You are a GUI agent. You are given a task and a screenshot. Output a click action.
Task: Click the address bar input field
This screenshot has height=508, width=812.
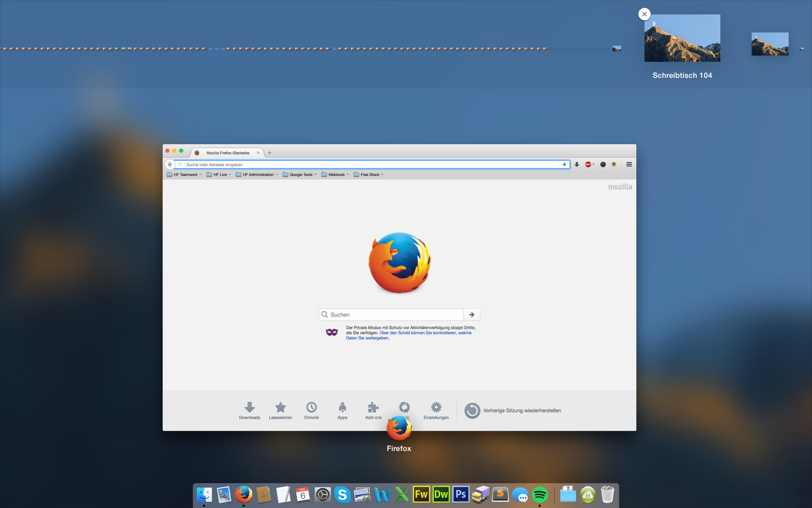tap(371, 164)
